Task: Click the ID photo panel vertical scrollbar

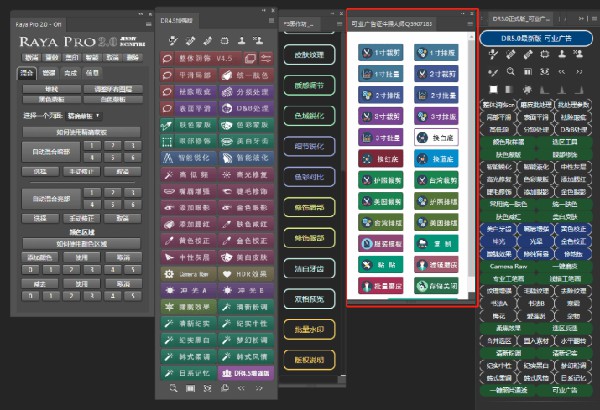Action: click(x=471, y=157)
